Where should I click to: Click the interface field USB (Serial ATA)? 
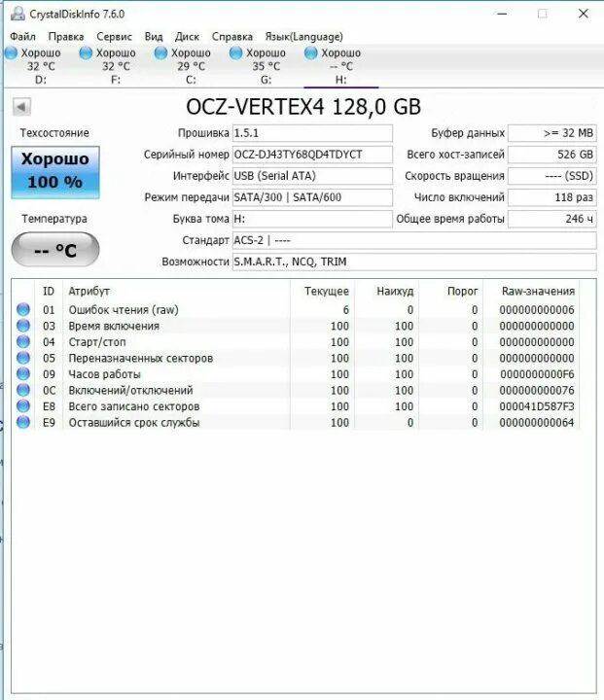(x=312, y=176)
